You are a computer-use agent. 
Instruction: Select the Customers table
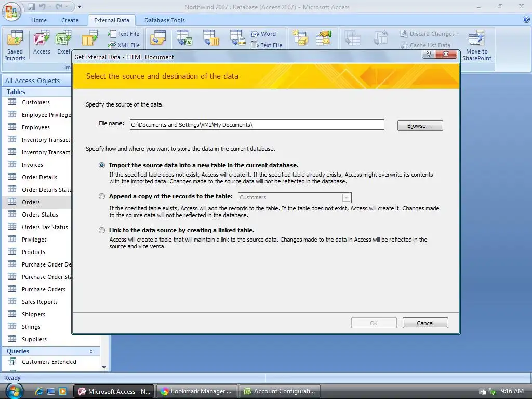point(37,102)
